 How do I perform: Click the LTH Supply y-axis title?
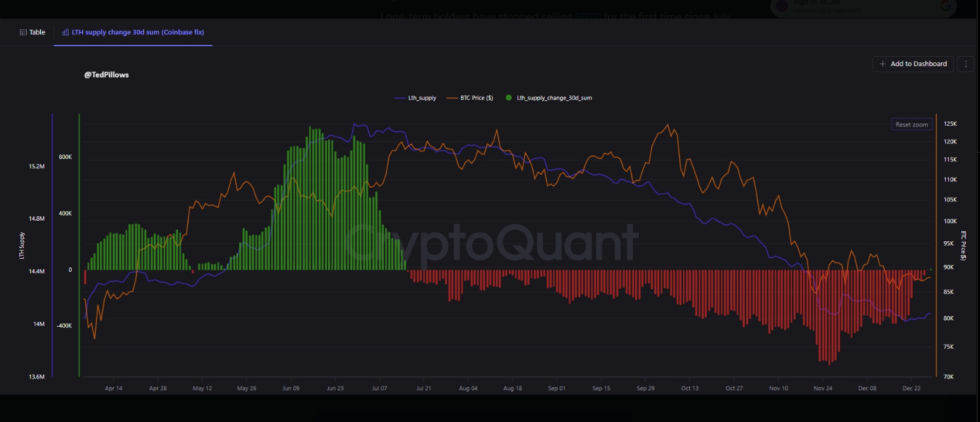click(22, 246)
